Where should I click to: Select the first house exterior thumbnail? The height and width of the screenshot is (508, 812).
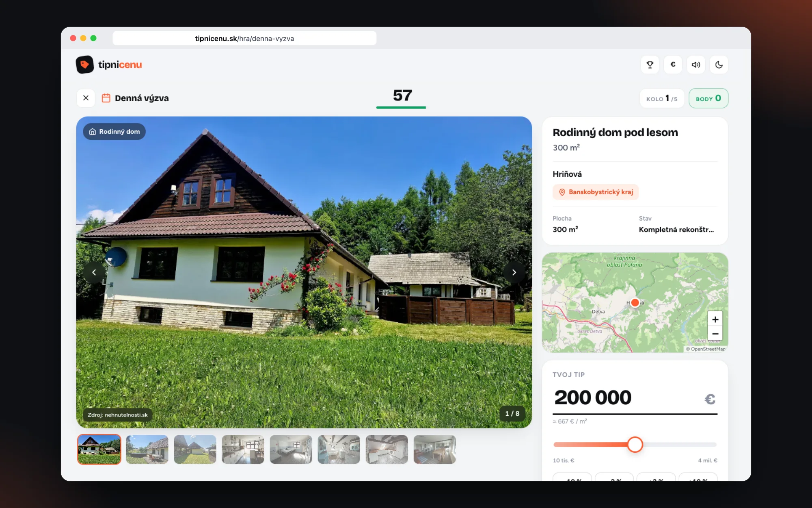point(99,449)
